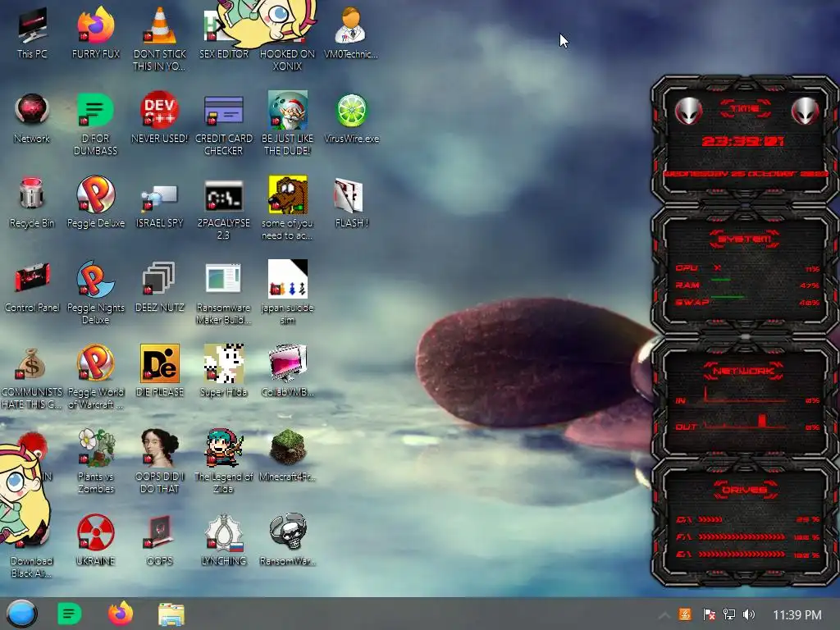Click the right alien head in widget
840x630 pixels.
806,112
